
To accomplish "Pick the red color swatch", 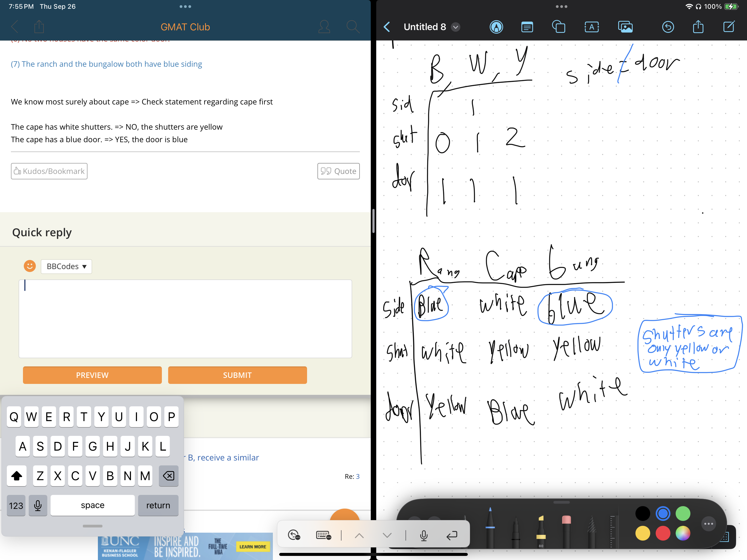I will 663,534.
